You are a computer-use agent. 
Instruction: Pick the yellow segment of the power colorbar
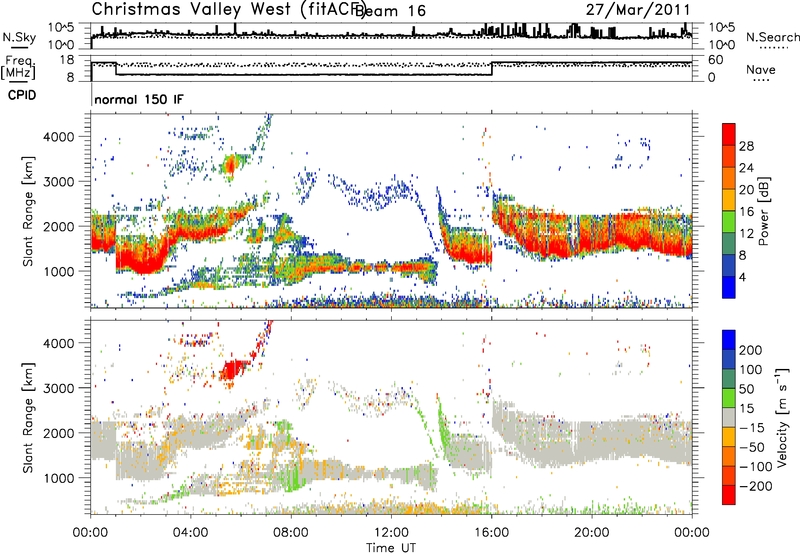point(729,199)
